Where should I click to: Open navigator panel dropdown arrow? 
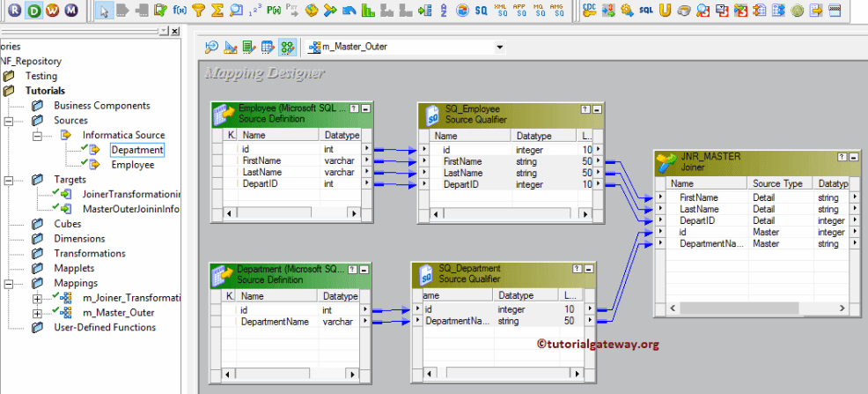pyautogui.click(x=164, y=32)
